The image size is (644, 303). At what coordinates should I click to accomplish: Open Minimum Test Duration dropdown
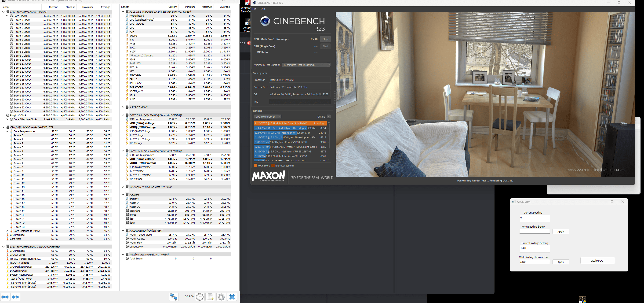click(x=306, y=65)
